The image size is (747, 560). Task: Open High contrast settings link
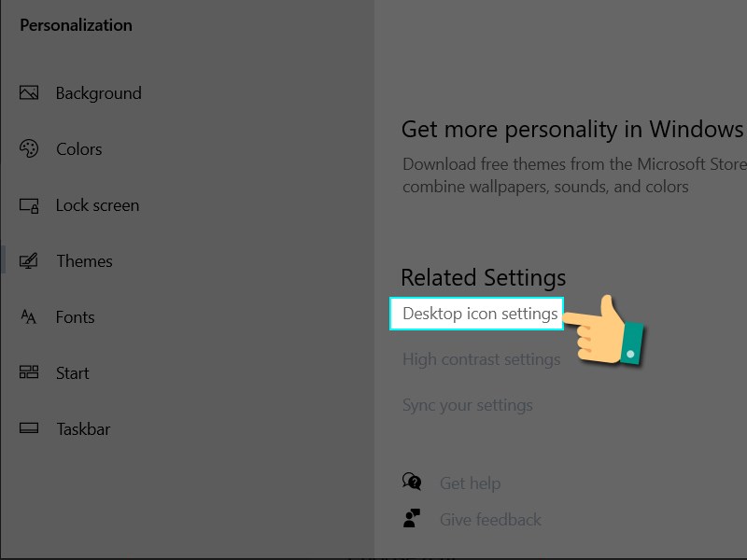481,359
